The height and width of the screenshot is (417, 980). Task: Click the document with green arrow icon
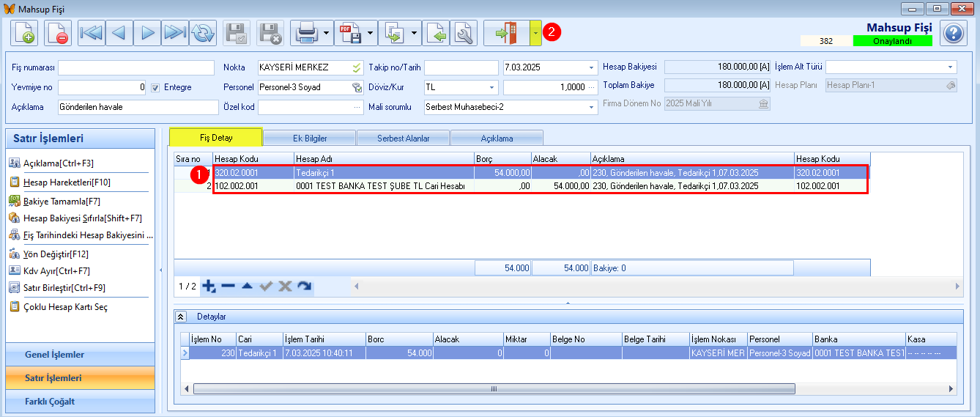pos(436,33)
